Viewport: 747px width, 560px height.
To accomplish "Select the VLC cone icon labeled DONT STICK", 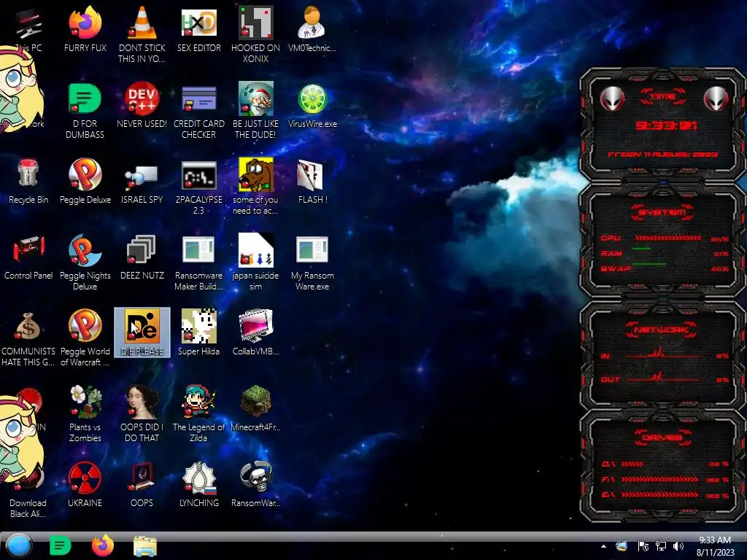I will pos(142,23).
